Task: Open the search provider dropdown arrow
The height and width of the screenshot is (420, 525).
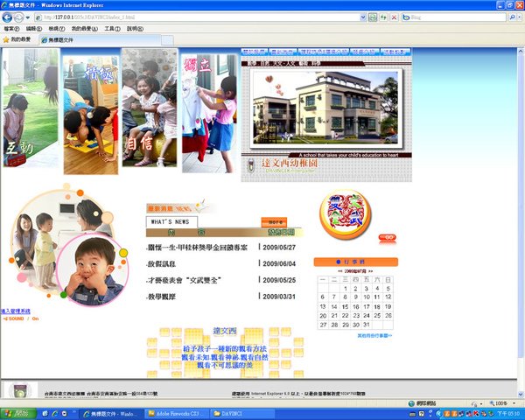Action: click(519, 17)
